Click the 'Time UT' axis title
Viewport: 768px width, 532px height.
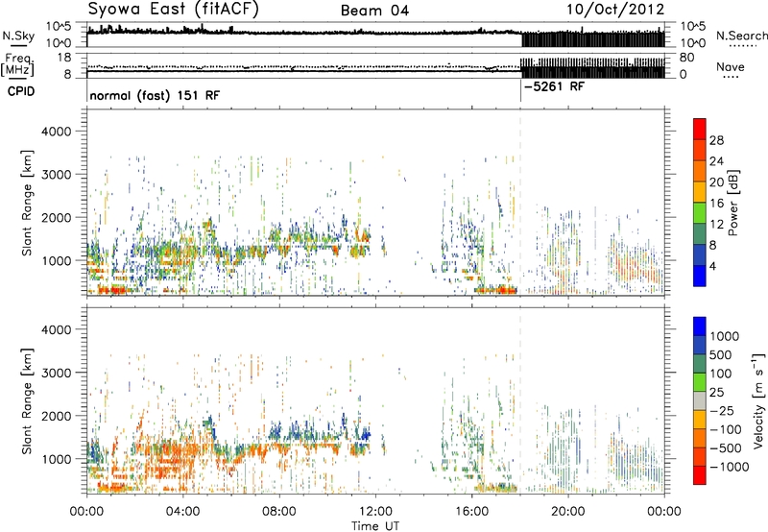click(x=375, y=526)
